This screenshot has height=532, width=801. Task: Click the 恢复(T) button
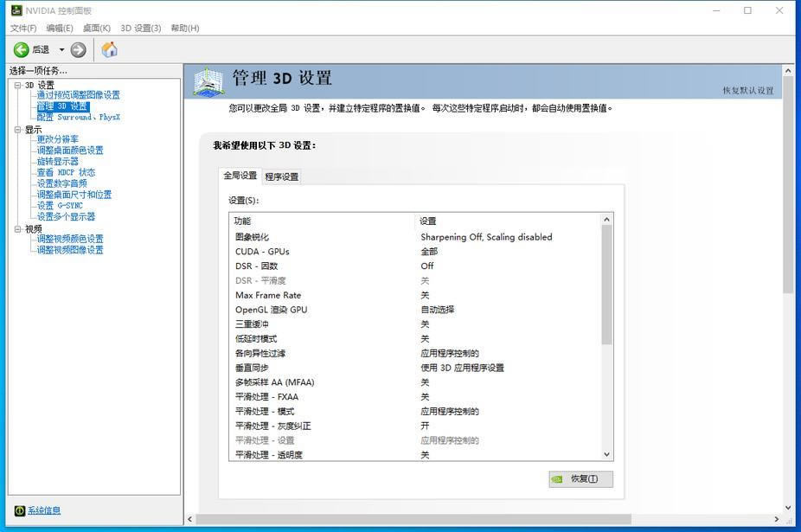(580, 479)
